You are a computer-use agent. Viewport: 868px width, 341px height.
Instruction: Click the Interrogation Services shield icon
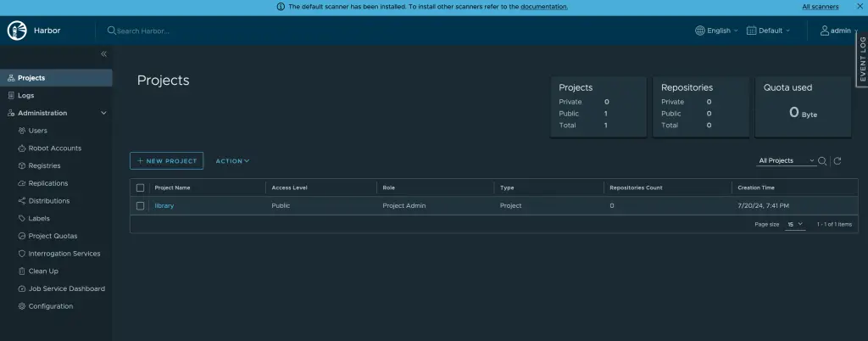[x=22, y=254]
